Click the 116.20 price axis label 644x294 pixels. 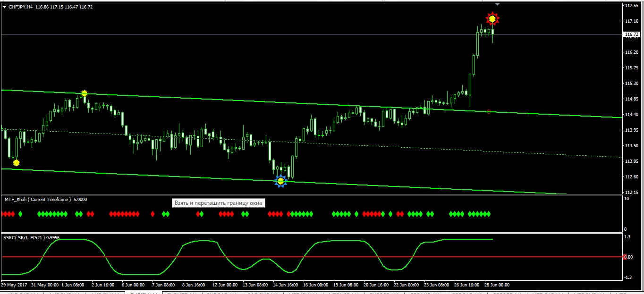pyautogui.click(x=632, y=52)
